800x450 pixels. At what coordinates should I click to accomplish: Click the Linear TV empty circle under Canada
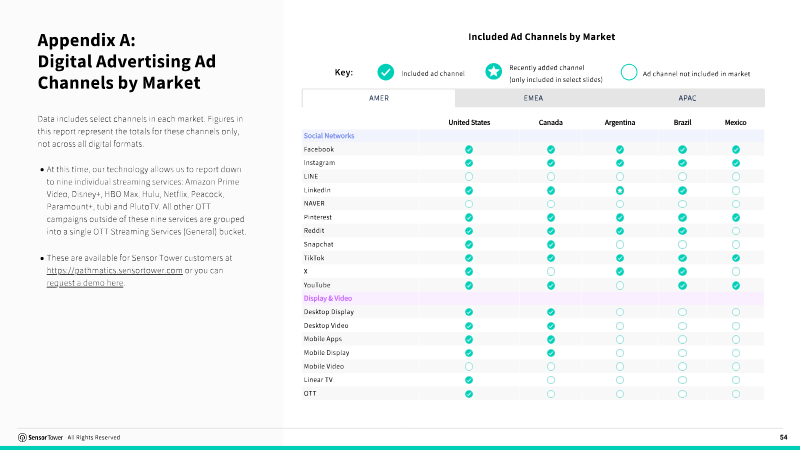[x=551, y=380]
